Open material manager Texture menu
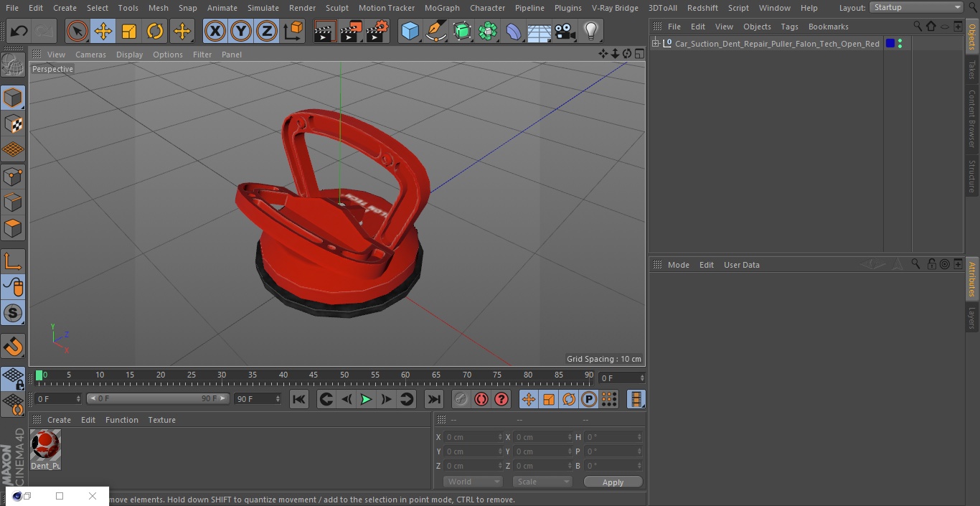980x506 pixels. (161, 420)
